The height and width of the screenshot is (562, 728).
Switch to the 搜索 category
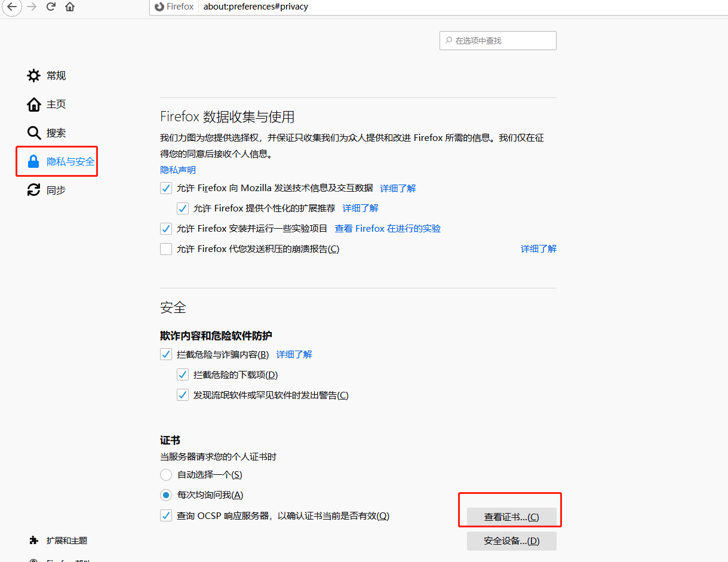(x=56, y=133)
